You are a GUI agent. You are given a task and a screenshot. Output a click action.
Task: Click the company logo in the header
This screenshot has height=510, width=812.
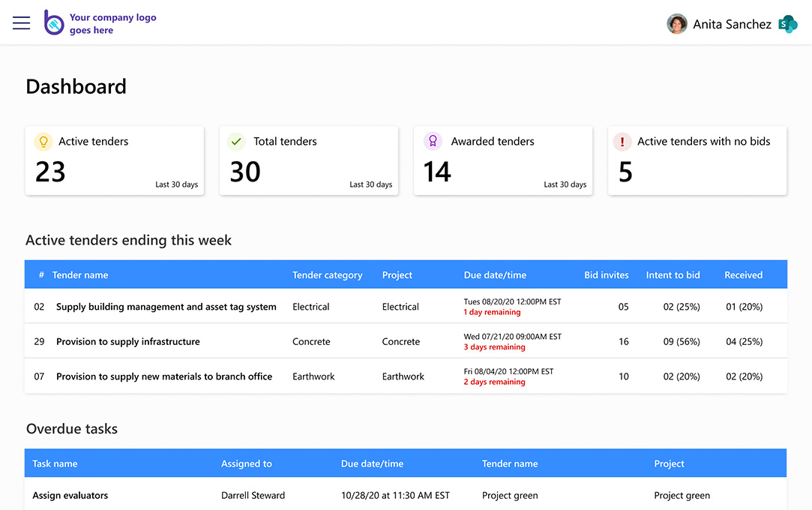[53, 22]
